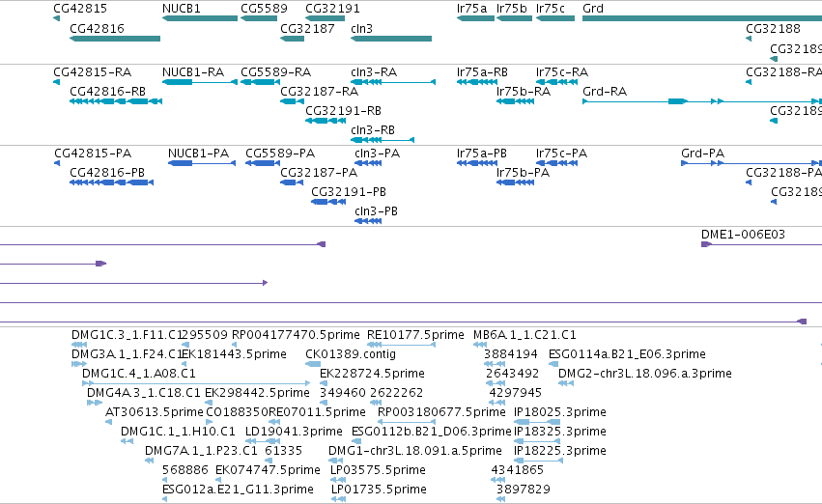This screenshot has width=822, height=504.
Task: Select EST RP003180677.5prime
Action: [441, 412]
